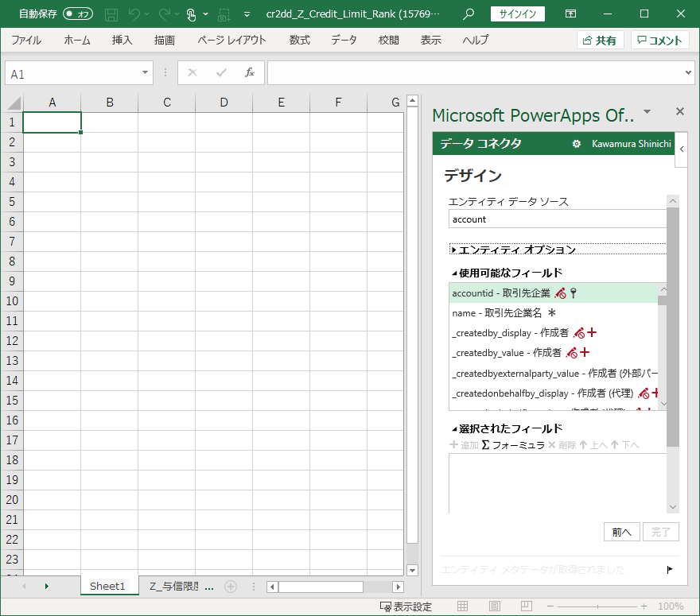This screenshot has width=700, height=616.
Task: Open the ファイル menu
Action: (x=26, y=41)
